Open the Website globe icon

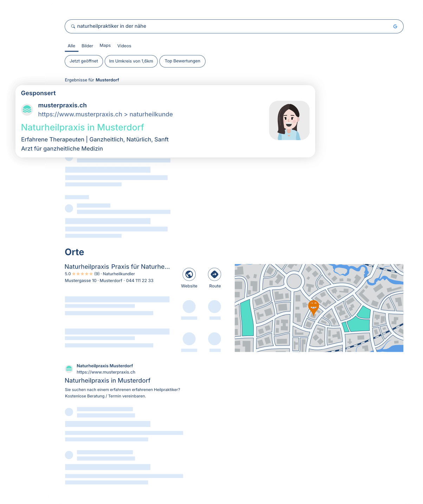(189, 274)
